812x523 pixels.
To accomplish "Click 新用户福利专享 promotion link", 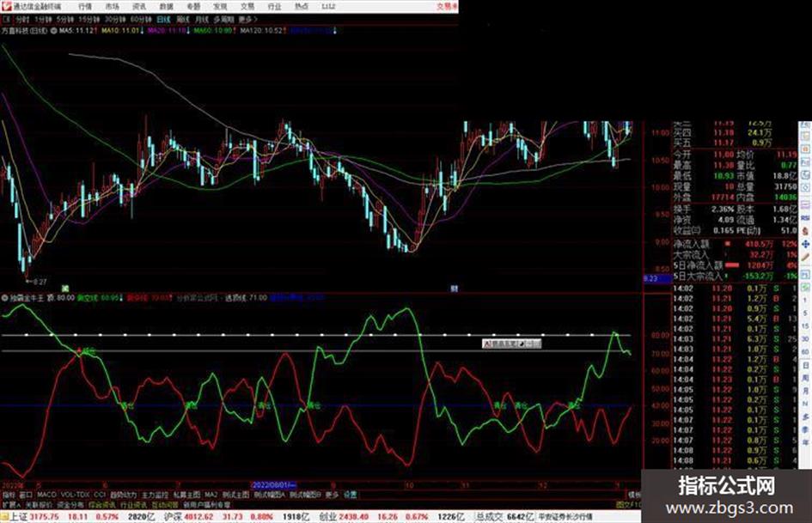I will (x=206, y=504).
